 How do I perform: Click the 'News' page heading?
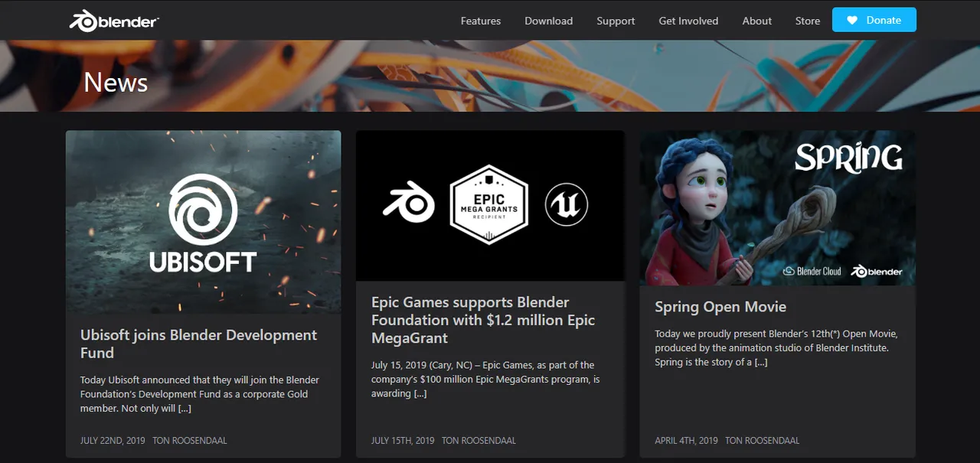coord(116,82)
